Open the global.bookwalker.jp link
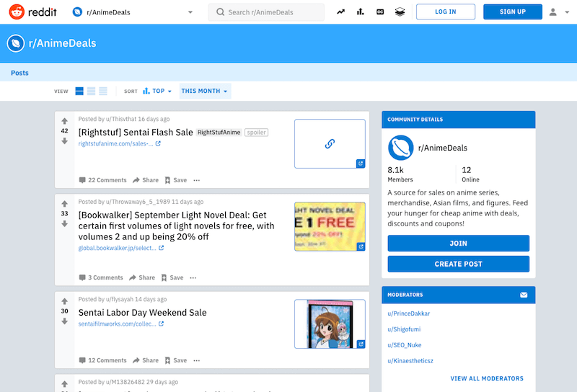The width and height of the screenshot is (577, 392). (120, 248)
